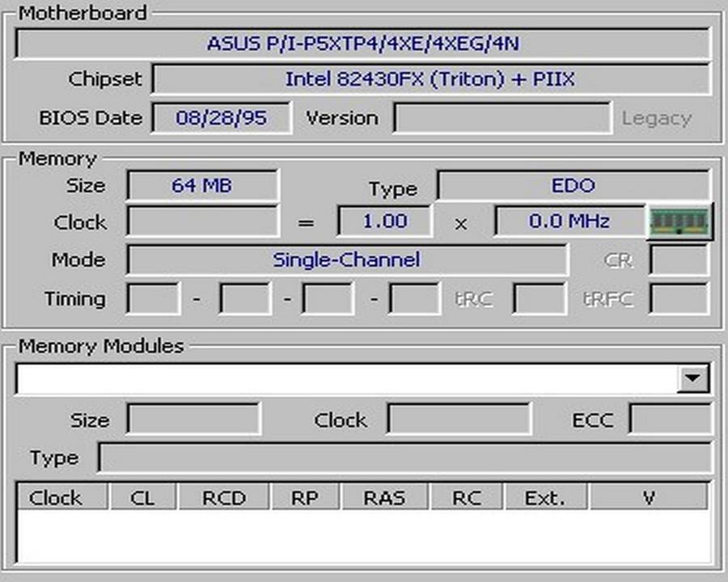Click the memory Type EDO field
This screenshot has height=582, width=728.
click(573, 185)
